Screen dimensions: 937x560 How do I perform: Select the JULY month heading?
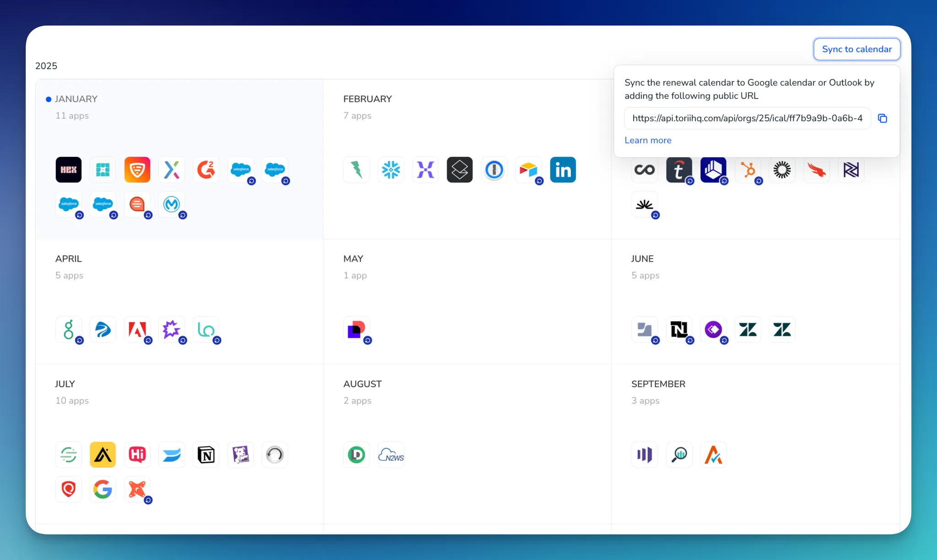65,384
